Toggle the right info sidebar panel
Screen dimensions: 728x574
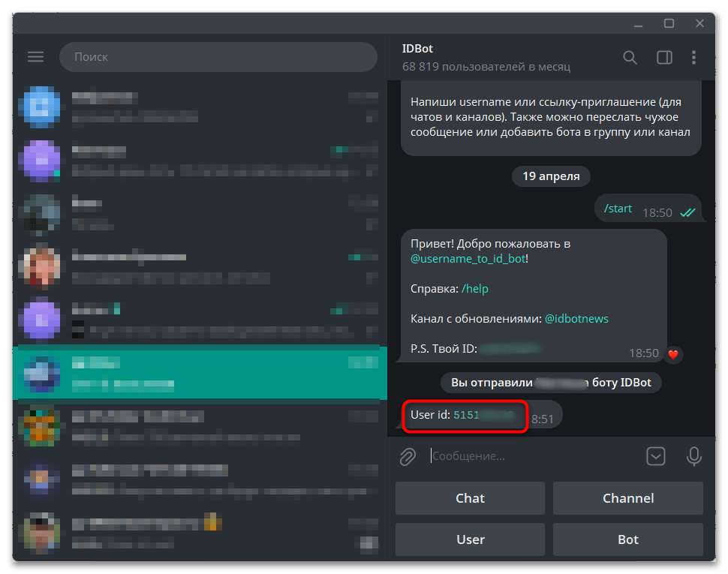click(664, 57)
